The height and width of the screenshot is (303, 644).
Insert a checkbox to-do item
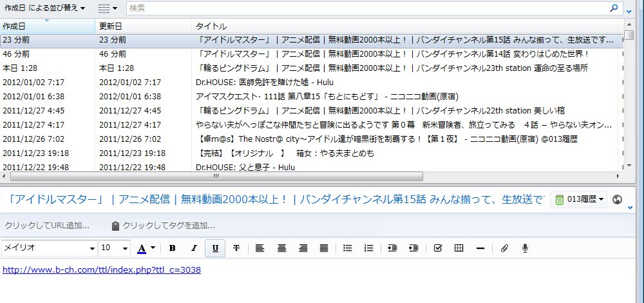[x=438, y=248]
